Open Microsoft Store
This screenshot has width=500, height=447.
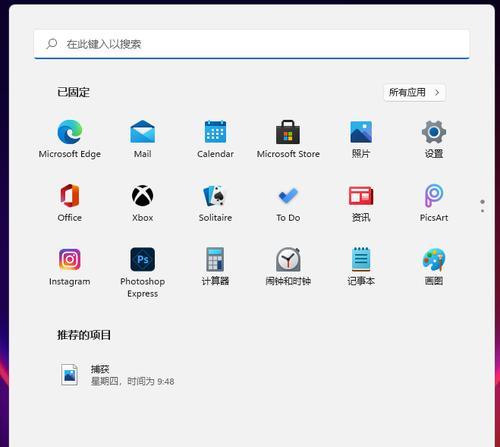click(x=288, y=139)
